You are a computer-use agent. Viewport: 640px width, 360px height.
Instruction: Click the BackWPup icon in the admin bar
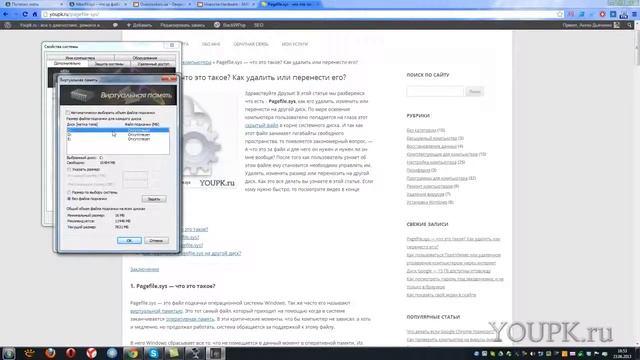click(217, 25)
